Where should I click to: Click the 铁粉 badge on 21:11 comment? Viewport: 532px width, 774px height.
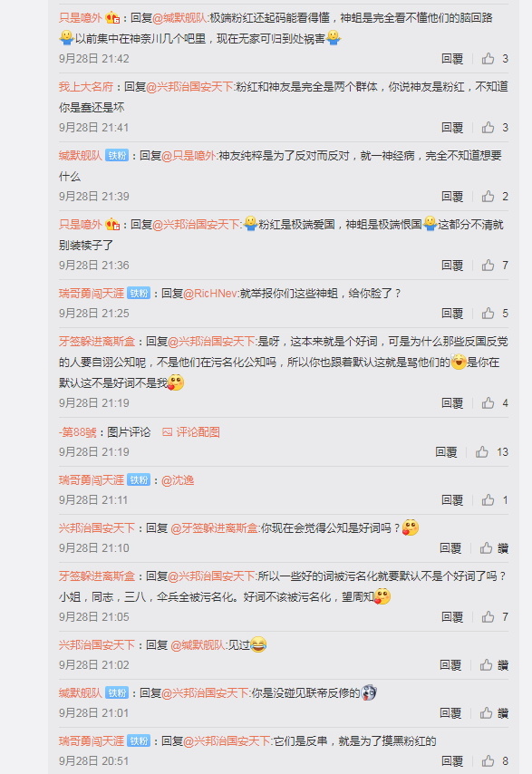(x=139, y=479)
